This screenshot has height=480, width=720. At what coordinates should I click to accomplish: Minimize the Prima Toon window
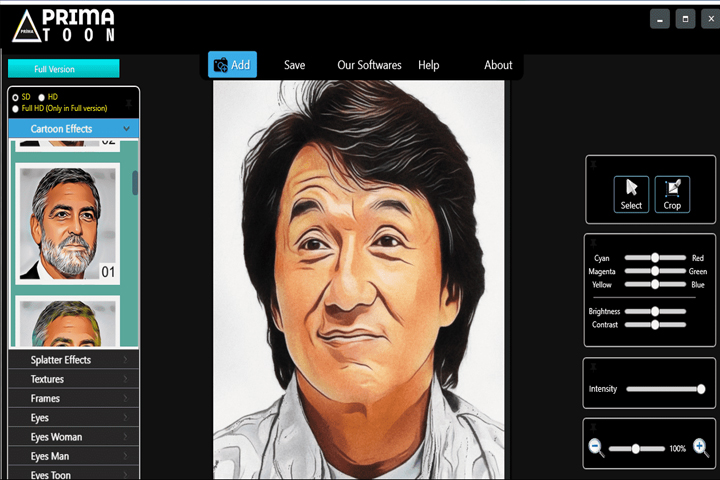coord(660,20)
